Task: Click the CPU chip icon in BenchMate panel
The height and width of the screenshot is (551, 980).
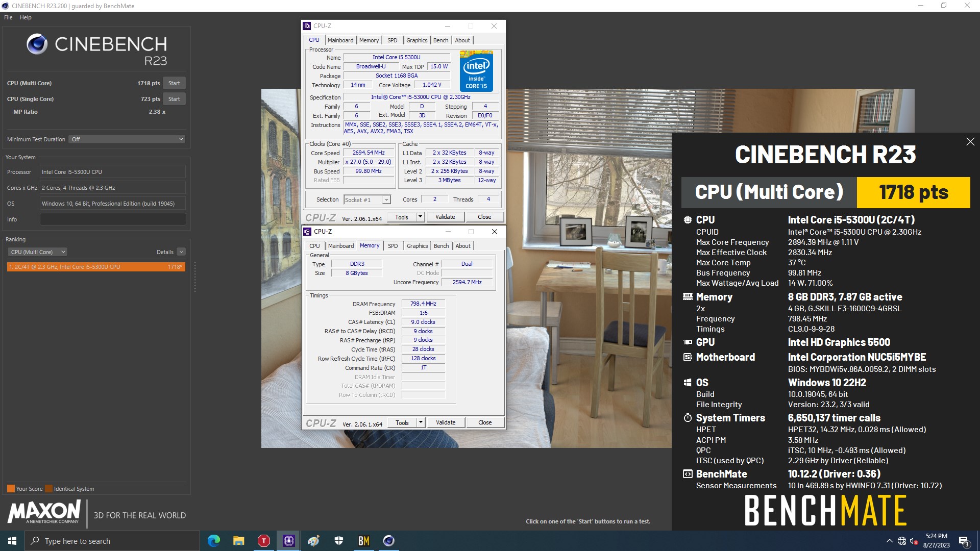Action: tap(688, 220)
